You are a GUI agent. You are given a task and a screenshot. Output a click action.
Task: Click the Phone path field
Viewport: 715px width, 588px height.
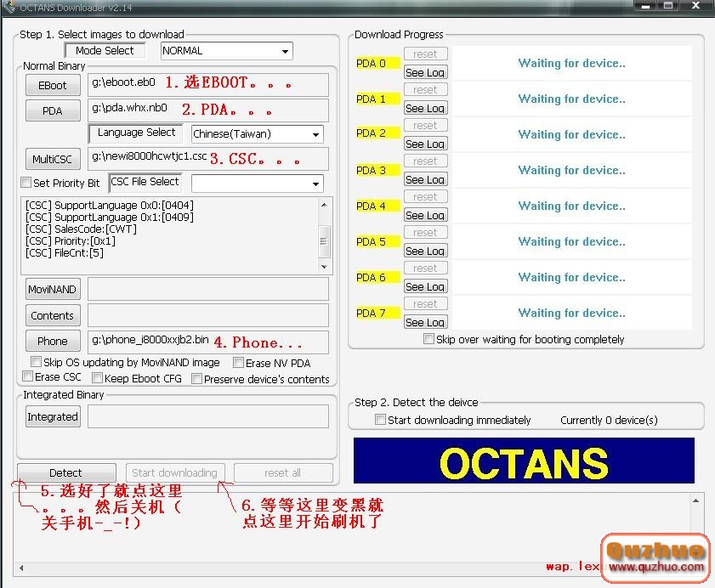(208, 342)
